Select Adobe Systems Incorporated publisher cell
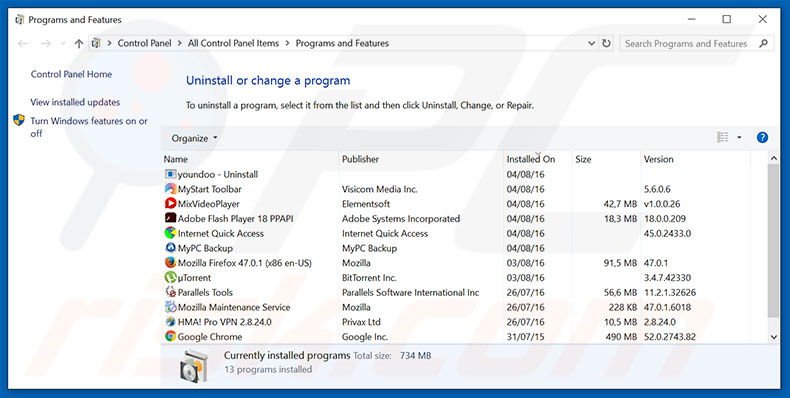The image size is (790, 398). pyautogui.click(x=401, y=219)
